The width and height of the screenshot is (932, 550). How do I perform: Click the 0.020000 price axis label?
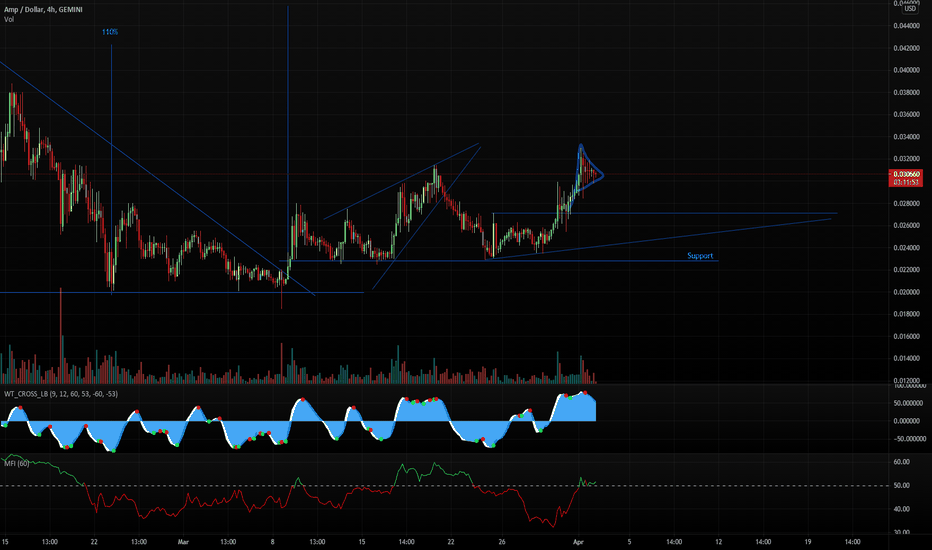pyautogui.click(x=906, y=292)
